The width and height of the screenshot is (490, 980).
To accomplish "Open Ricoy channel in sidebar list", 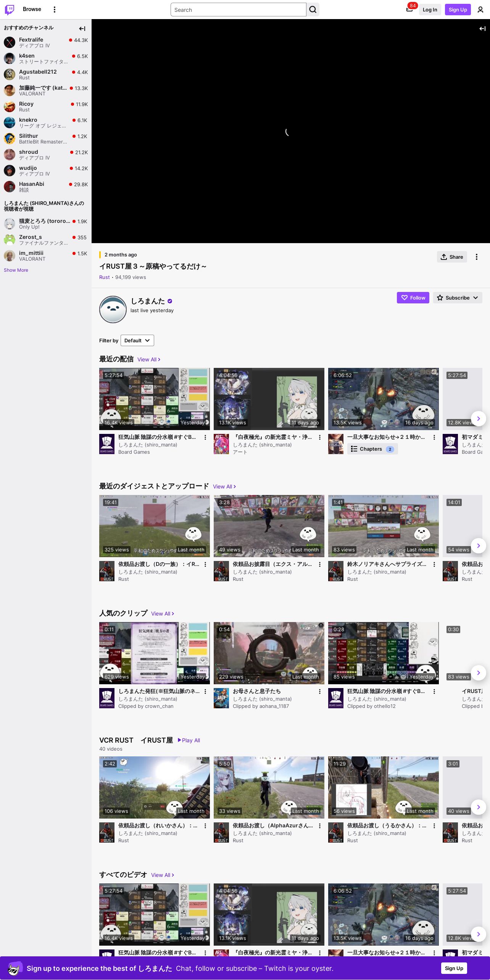I will click(46, 106).
